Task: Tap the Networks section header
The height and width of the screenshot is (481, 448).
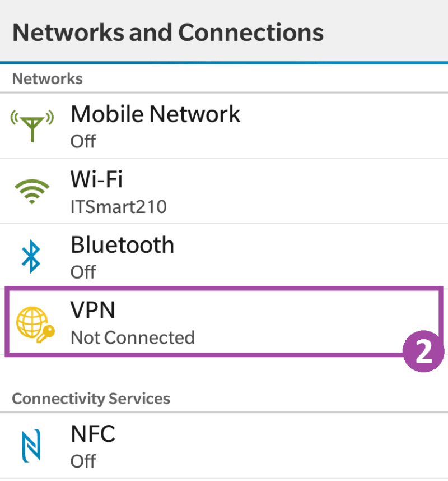Action: point(47,79)
